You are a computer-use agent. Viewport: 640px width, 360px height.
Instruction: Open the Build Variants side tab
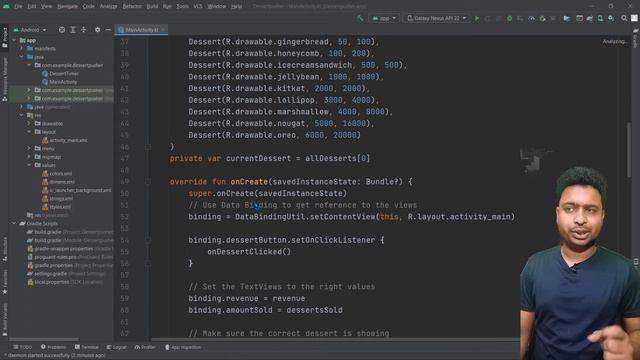[4, 320]
